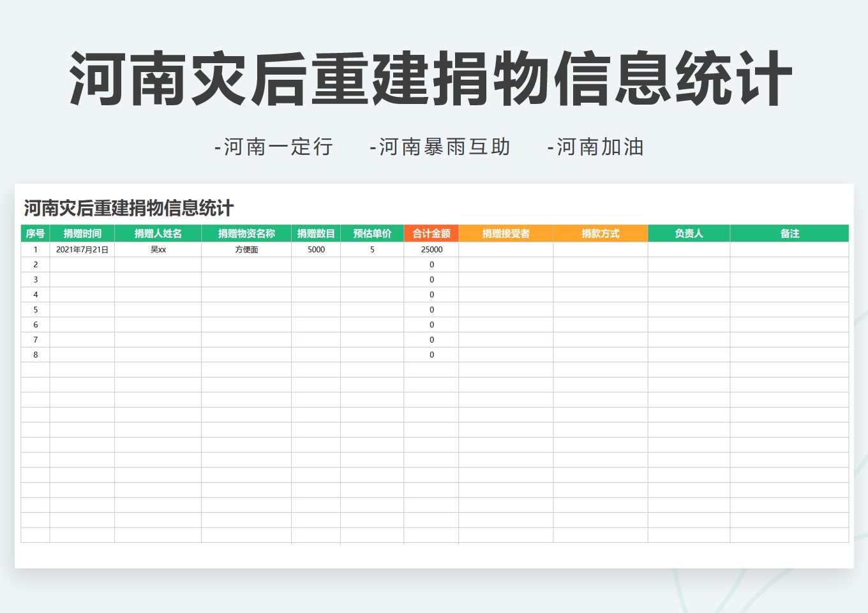Click the total amount cell showing 25000
Viewport: 868px width, 613px height.
[431, 249]
